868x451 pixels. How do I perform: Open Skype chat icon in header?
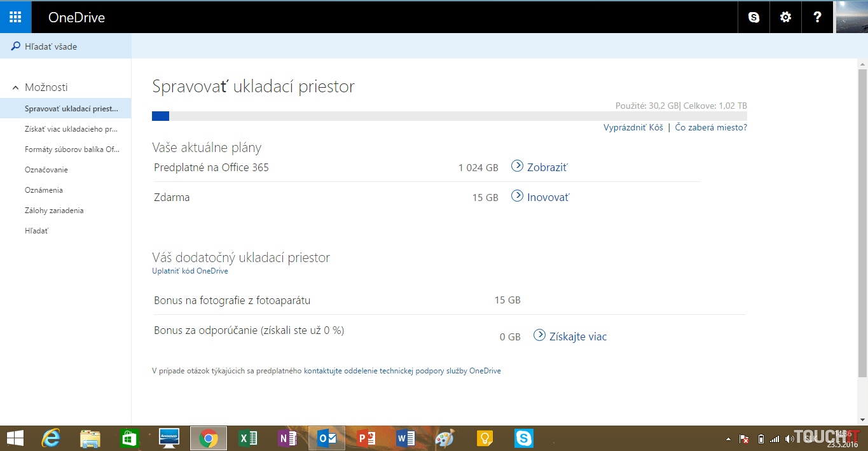tap(754, 17)
